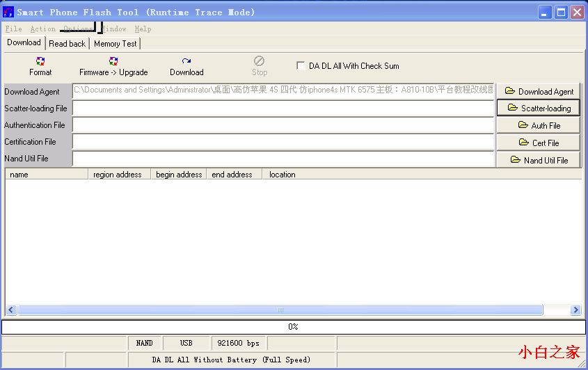This screenshot has width=588, height=370.
Task: Click the NAND status bar cell
Action: (144, 343)
